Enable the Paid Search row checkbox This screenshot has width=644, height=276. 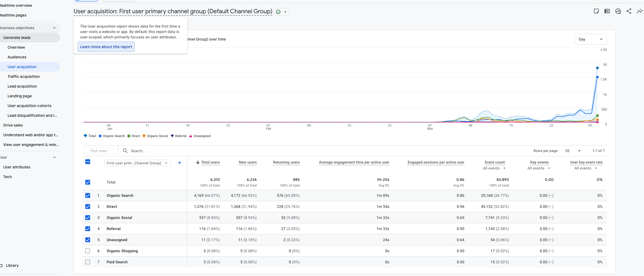click(88, 262)
